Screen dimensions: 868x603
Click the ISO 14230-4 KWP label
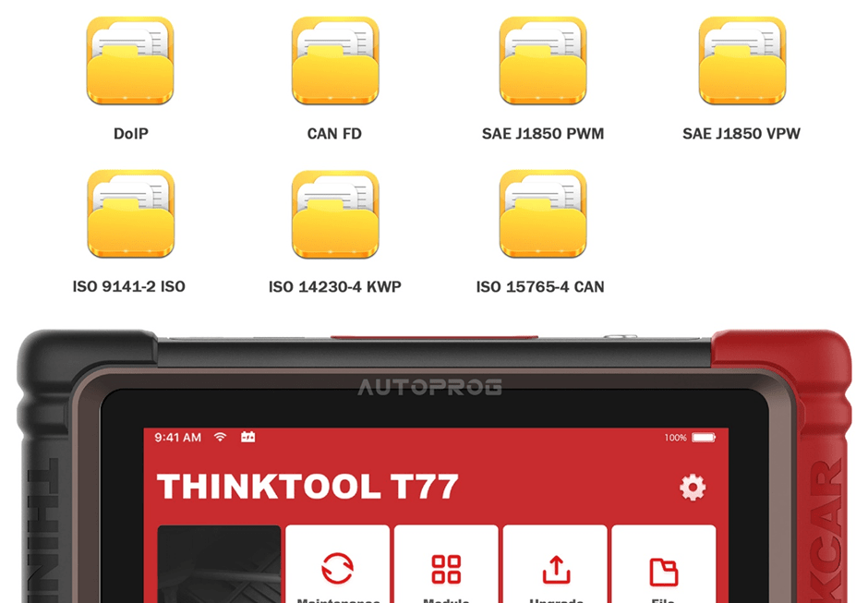pyautogui.click(x=335, y=287)
